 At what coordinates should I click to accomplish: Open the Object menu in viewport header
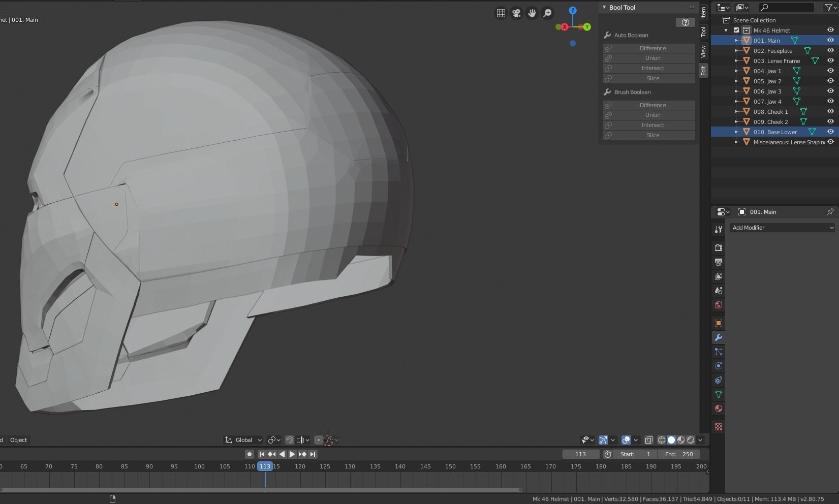click(19, 440)
